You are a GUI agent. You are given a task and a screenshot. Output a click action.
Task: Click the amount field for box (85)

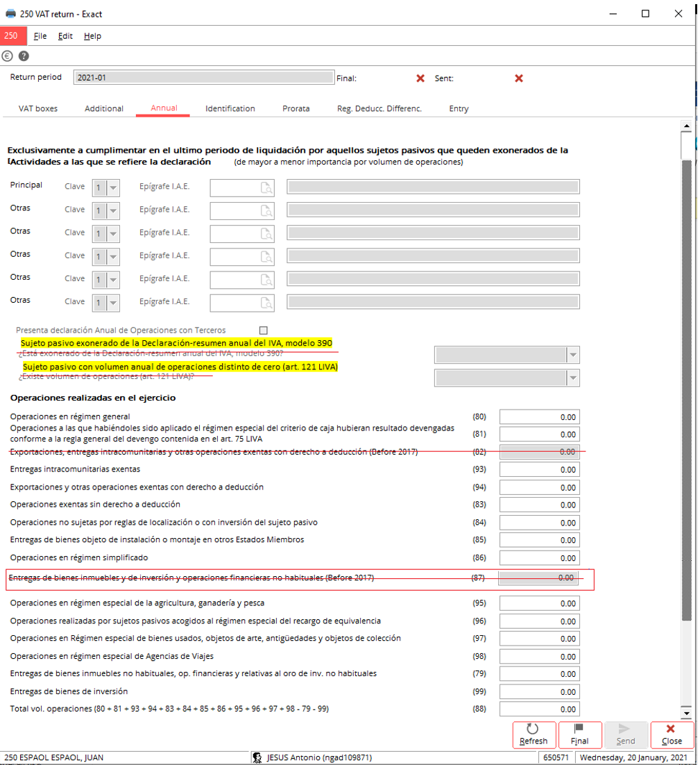click(539, 540)
